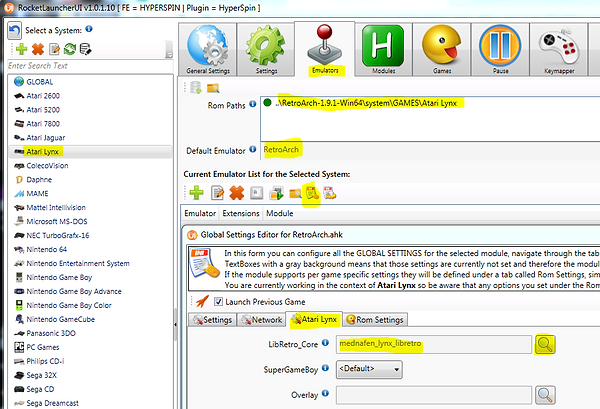
Task: Show the Overlay info icon
Action: pyautogui.click(x=325, y=393)
